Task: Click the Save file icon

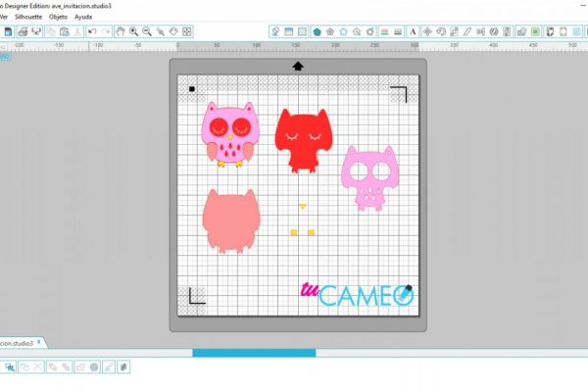Action: pos(8,32)
